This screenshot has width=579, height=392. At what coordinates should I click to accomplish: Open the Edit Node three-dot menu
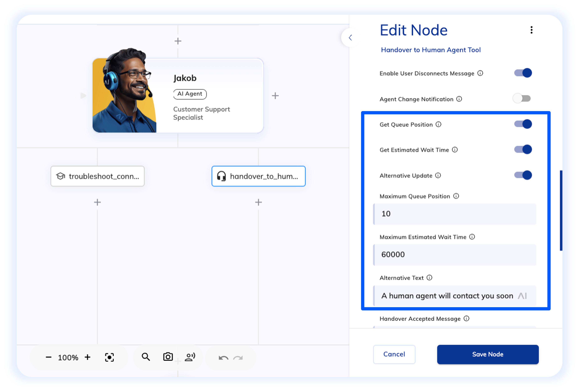(x=531, y=30)
